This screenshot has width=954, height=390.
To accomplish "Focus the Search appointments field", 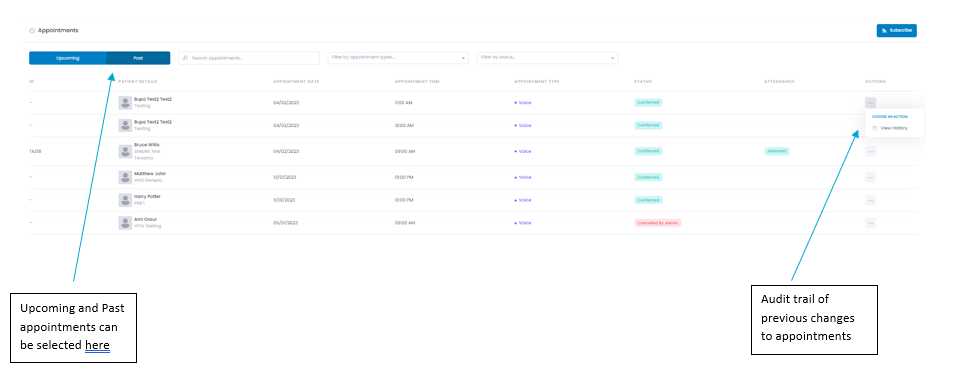I will coord(249,58).
